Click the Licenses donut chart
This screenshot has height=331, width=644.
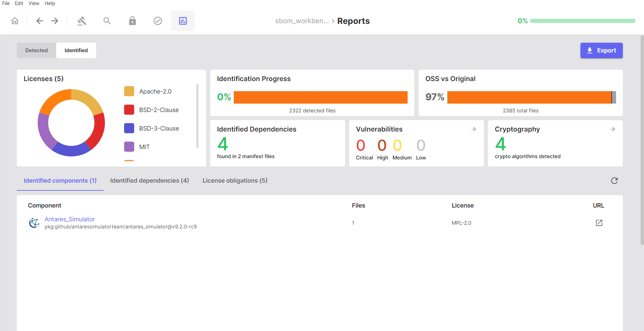click(71, 122)
